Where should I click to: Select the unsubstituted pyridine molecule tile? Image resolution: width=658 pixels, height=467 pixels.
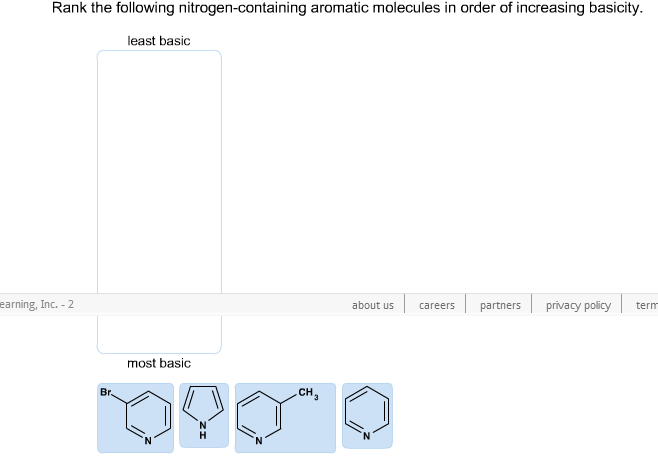click(367, 416)
